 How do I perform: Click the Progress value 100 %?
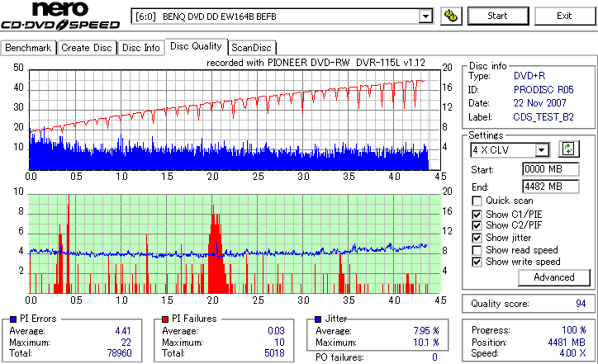[573, 330]
